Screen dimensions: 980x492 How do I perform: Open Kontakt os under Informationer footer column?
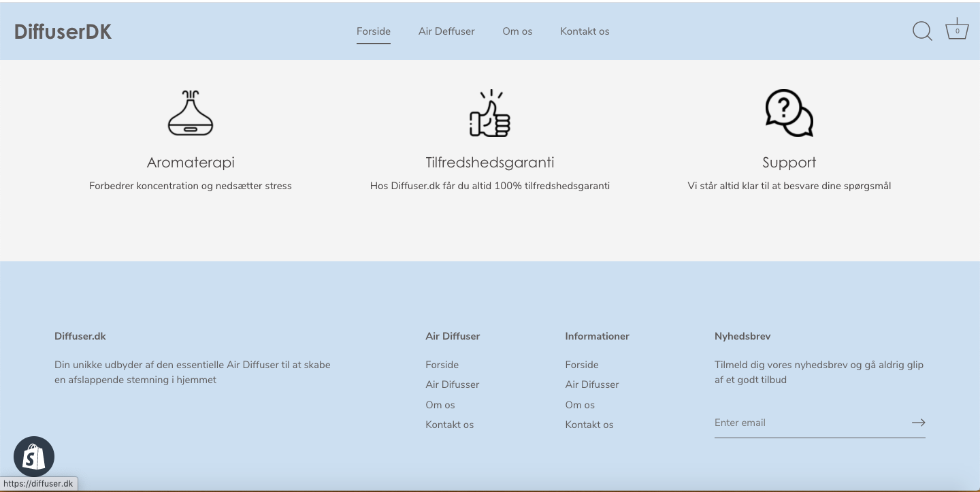pos(589,425)
